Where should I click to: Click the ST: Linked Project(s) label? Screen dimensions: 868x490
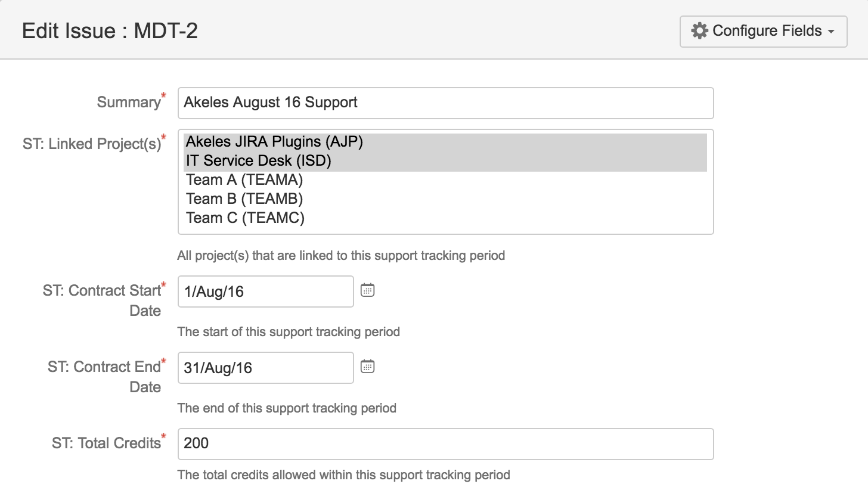click(92, 144)
